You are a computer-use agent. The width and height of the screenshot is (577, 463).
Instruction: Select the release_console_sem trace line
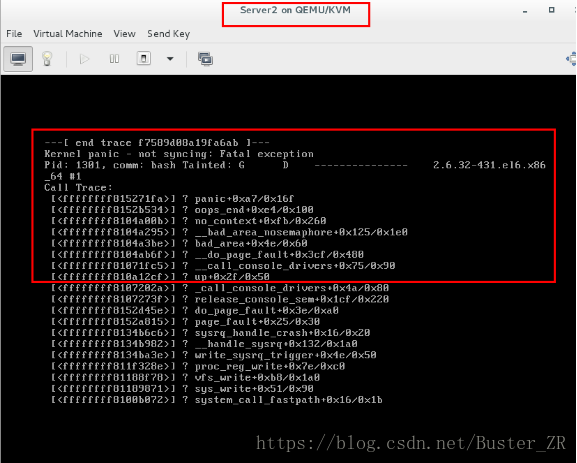pos(220,299)
